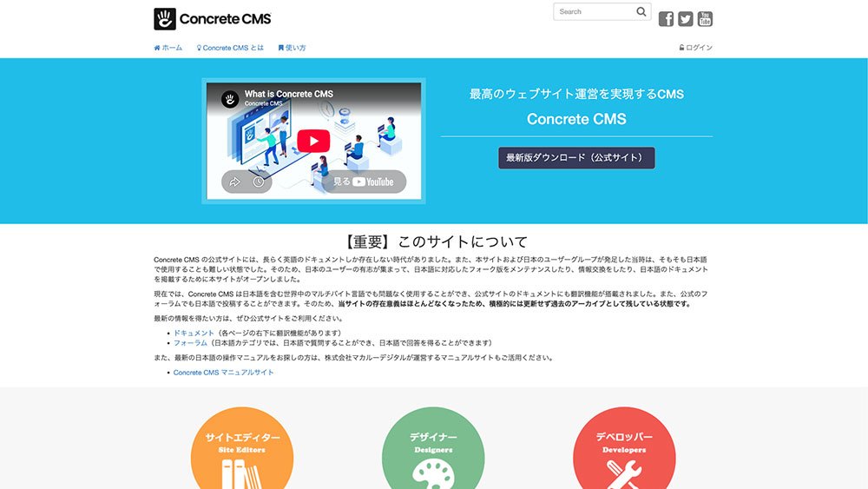Screen dimensions: 868x489
Task: Click the Concrete CMS hand logo
Action: pos(164,19)
